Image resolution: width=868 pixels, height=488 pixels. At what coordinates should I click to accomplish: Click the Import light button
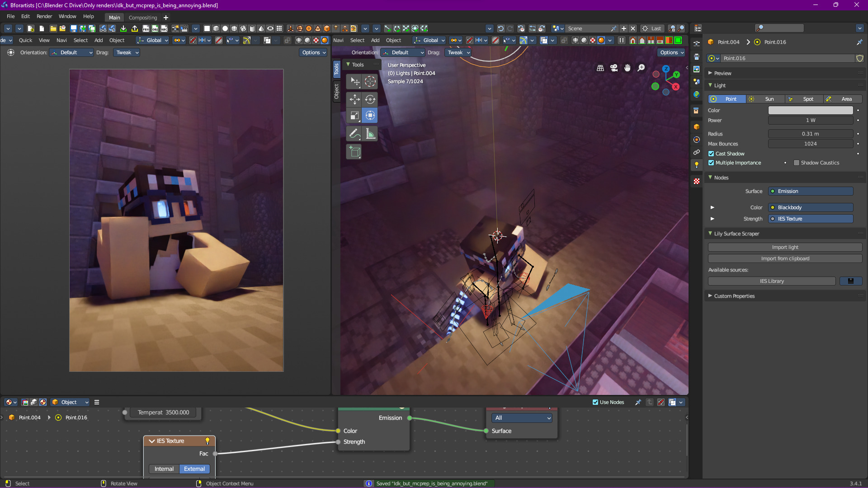pyautogui.click(x=785, y=247)
